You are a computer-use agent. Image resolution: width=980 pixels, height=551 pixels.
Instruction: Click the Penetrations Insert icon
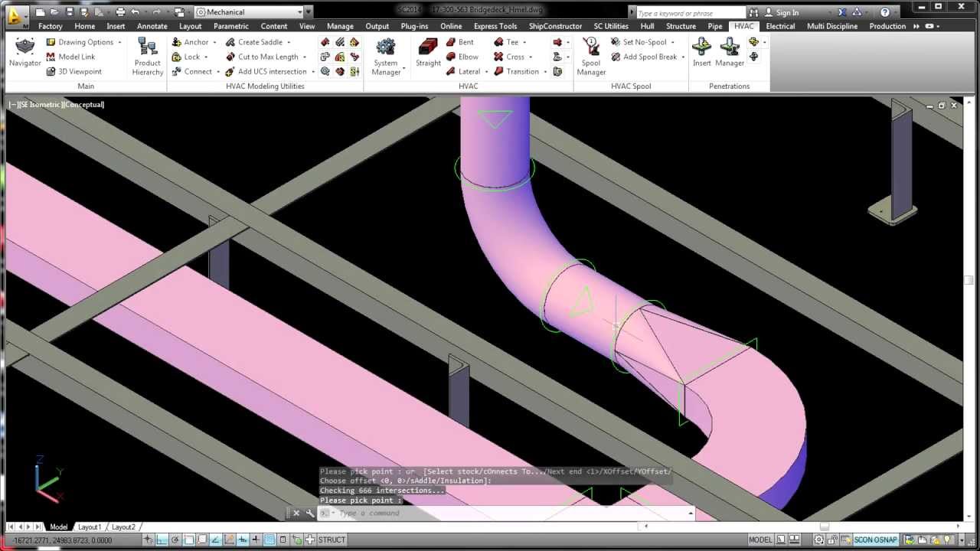pos(701,53)
